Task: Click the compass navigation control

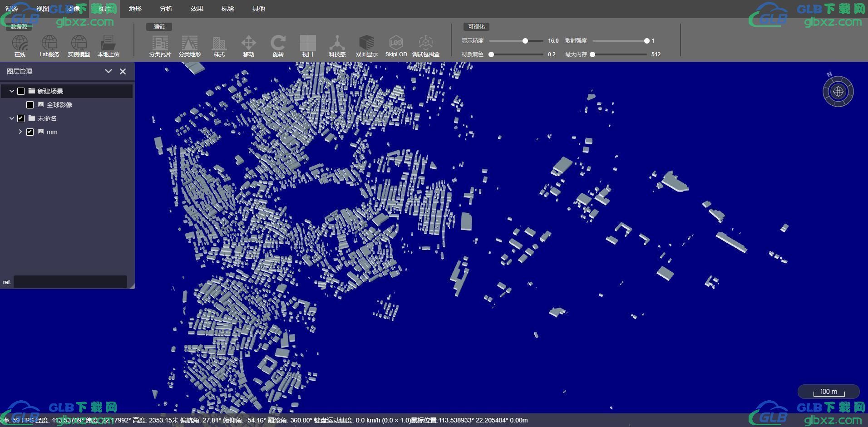Action: click(x=838, y=91)
